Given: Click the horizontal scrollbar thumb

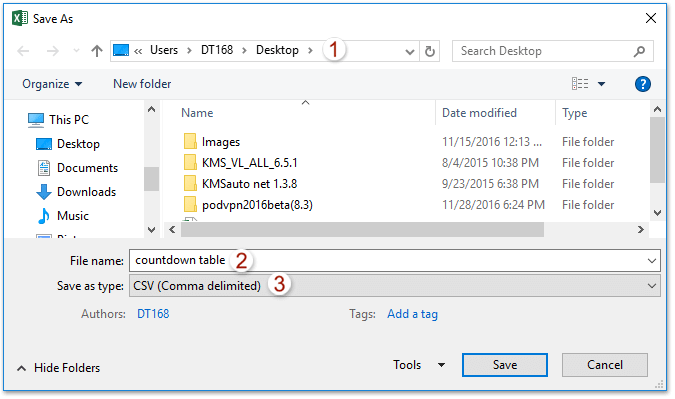Looking at the screenshot, I should (x=362, y=229).
